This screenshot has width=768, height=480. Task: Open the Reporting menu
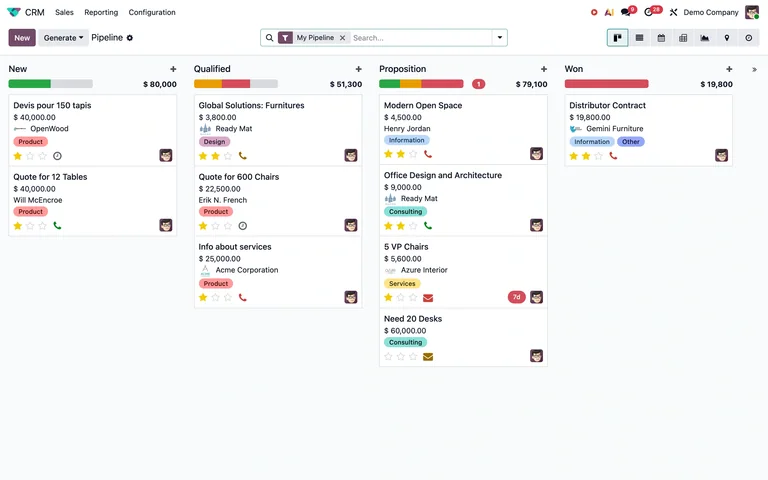[x=101, y=12]
